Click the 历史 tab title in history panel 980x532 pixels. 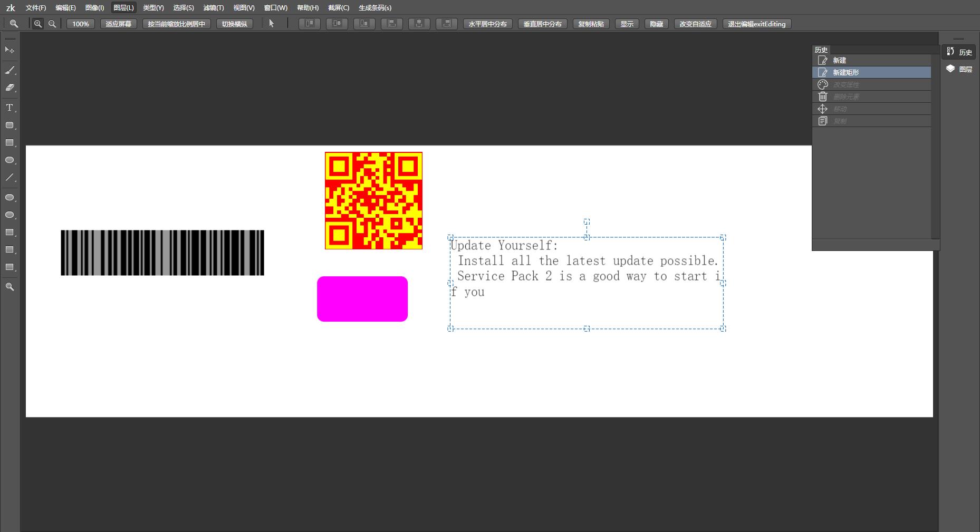tap(821, 50)
